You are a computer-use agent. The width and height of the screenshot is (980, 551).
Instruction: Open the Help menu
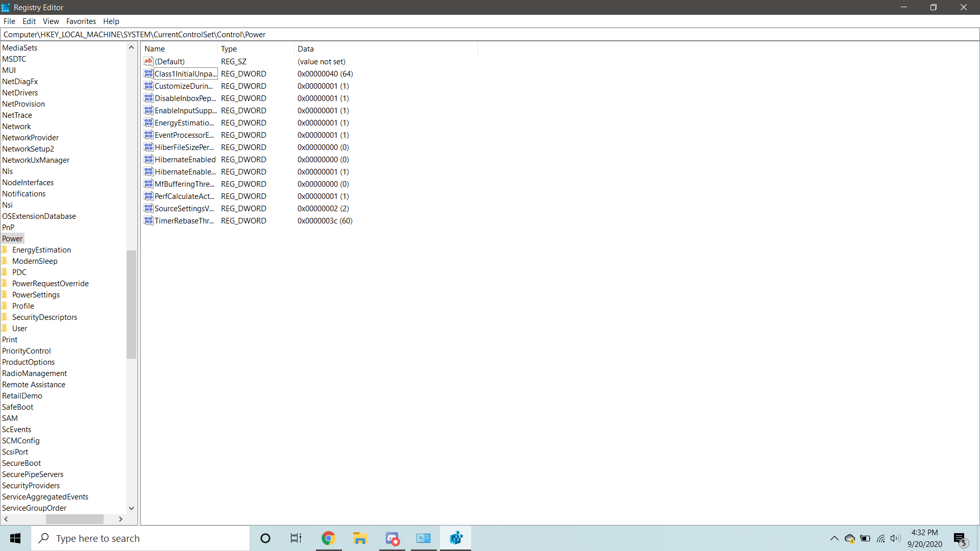111,21
